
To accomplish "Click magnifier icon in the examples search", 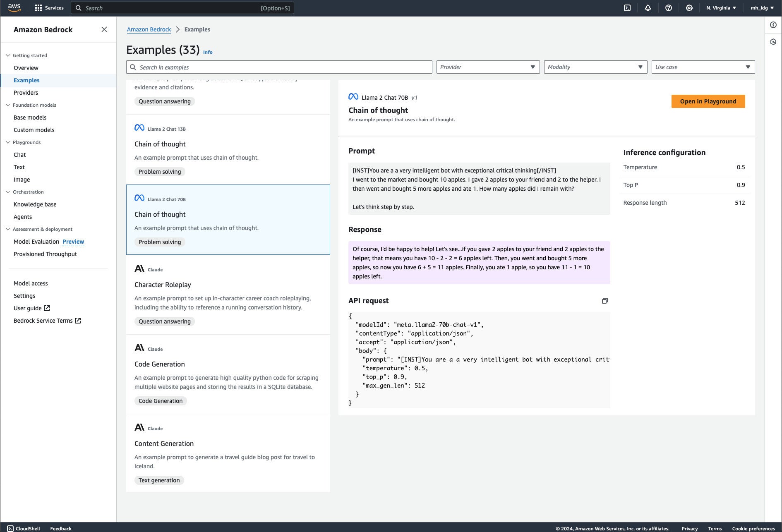I will (133, 67).
